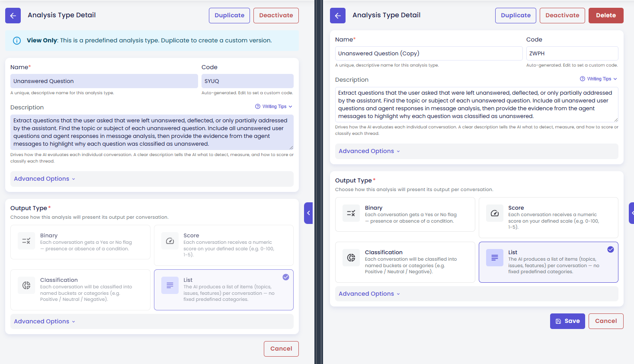
Task: Click the red Delete button
Action: tap(606, 16)
